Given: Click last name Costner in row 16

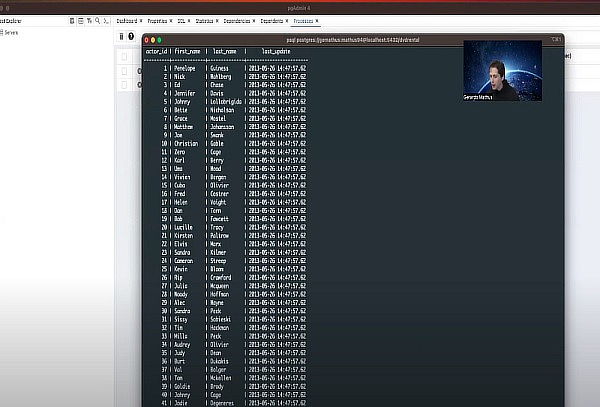Looking at the screenshot, I should (x=219, y=194).
